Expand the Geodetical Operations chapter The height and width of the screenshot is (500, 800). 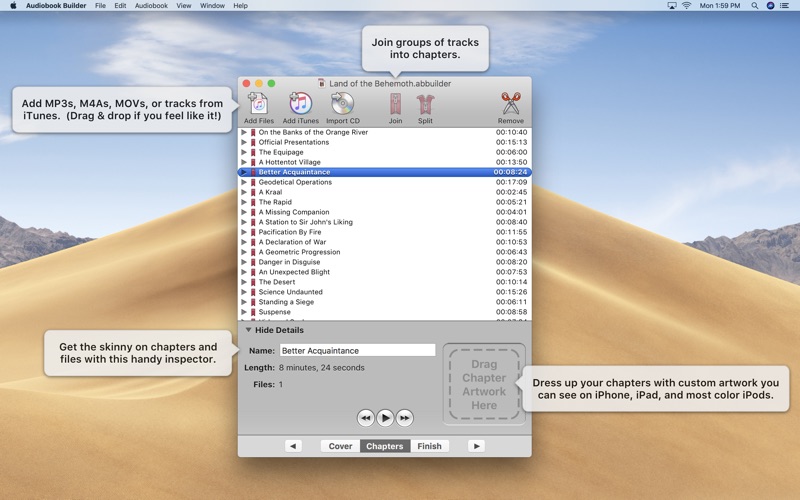tap(244, 182)
